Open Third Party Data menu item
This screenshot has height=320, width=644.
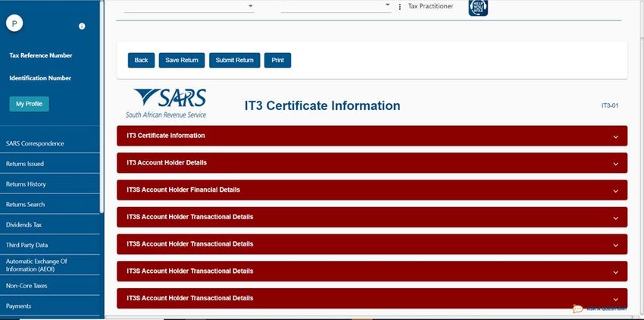click(50, 245)
